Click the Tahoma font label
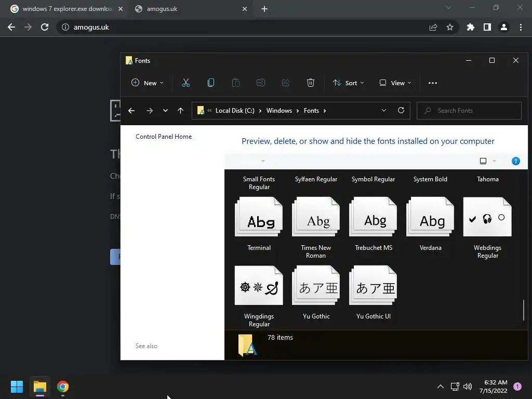 tap(487, 179)
